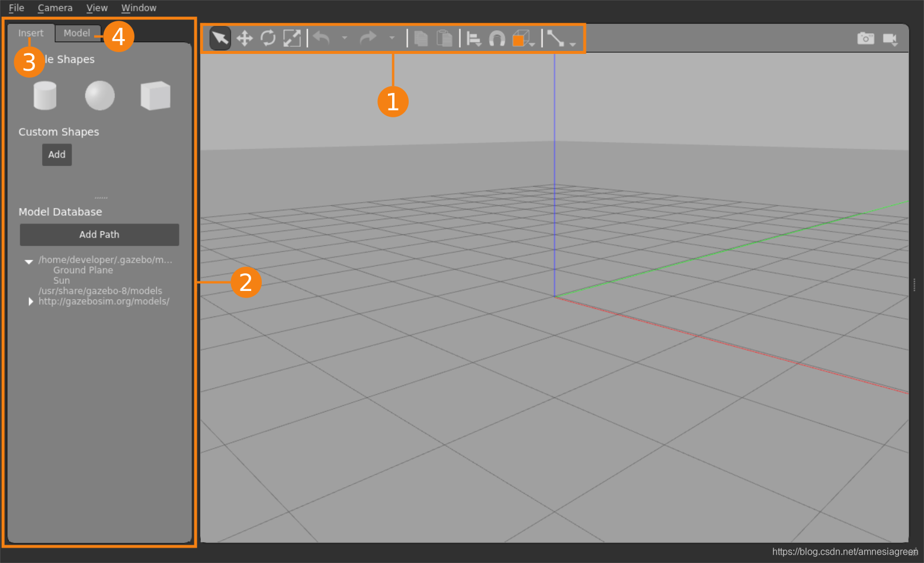Click the Redo arrow icon
Screen dimensions: 924x563
[x=368, y=38]
